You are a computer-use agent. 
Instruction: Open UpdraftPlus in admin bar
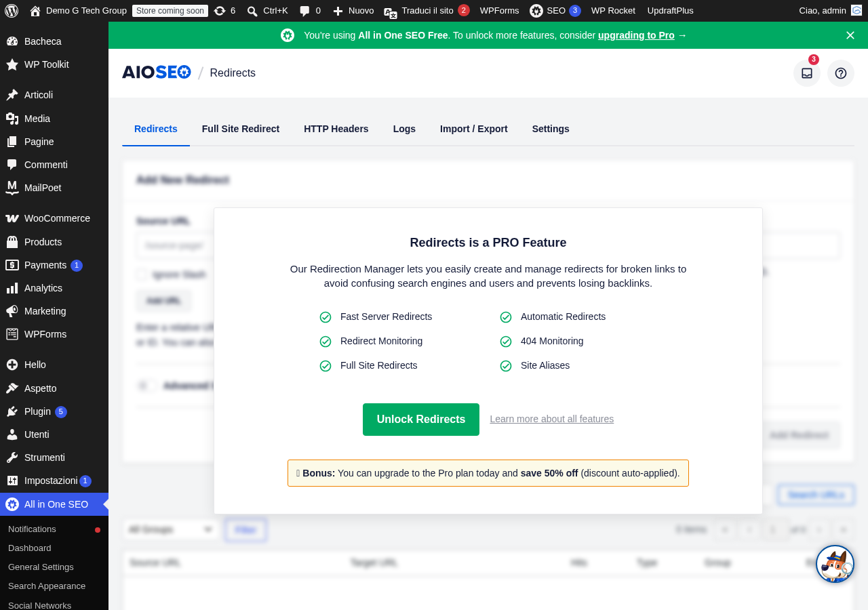671,11
